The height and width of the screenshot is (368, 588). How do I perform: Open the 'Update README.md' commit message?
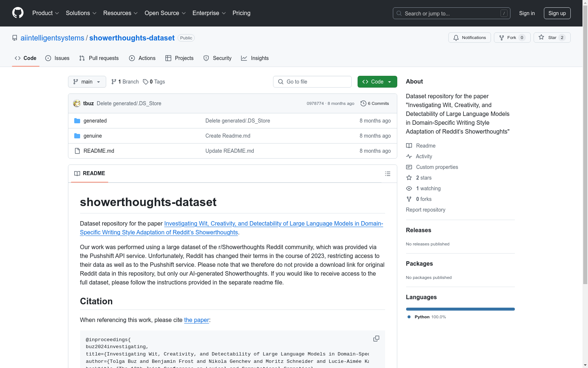230,151
